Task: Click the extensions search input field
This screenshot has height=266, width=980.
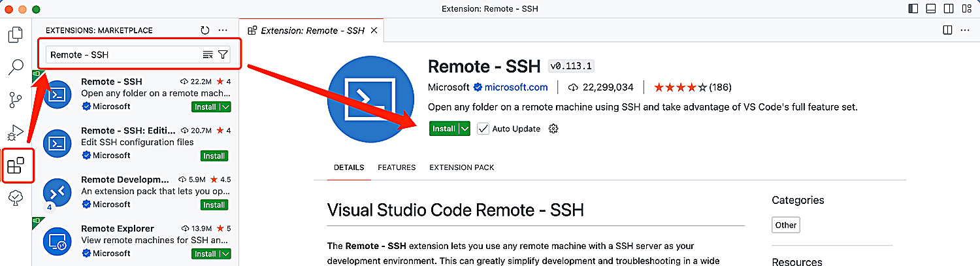Action: click(124, 55)
